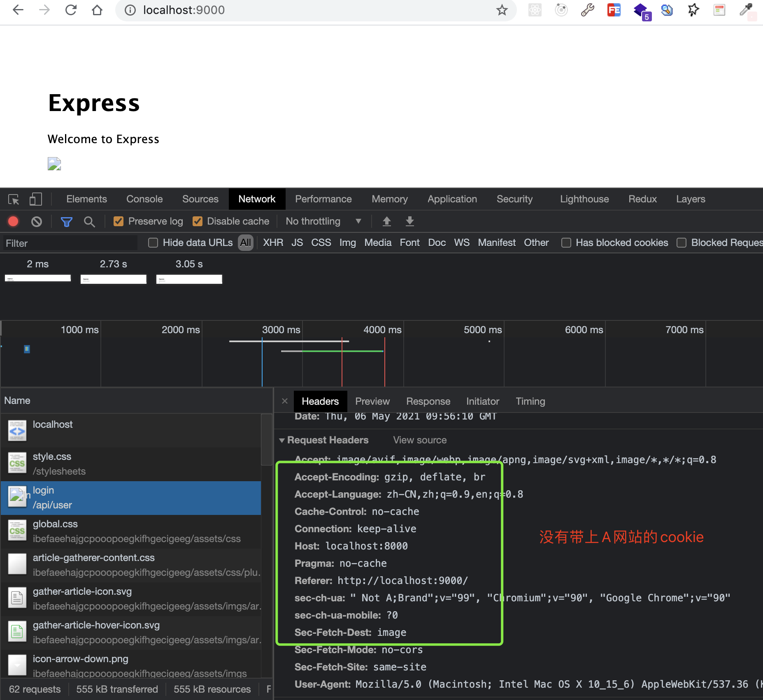The height and width of the screenshot is (700, 763).
Task: Uncheck Preserve log checkbox
Action: click(x=119, y=222)
